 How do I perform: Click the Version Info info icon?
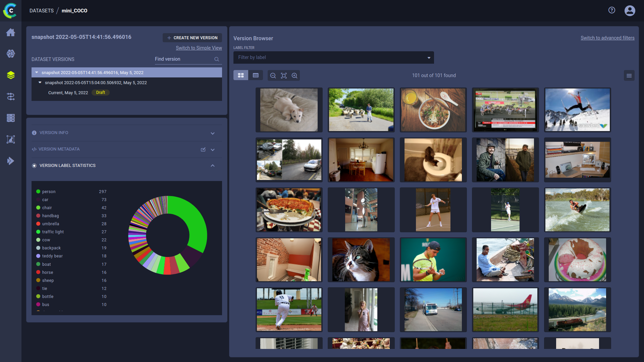point(34,133)
